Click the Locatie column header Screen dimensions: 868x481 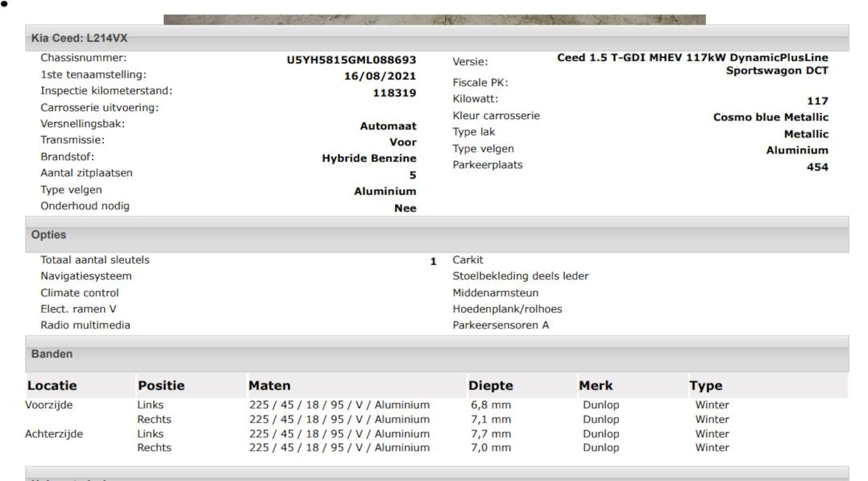52,385
